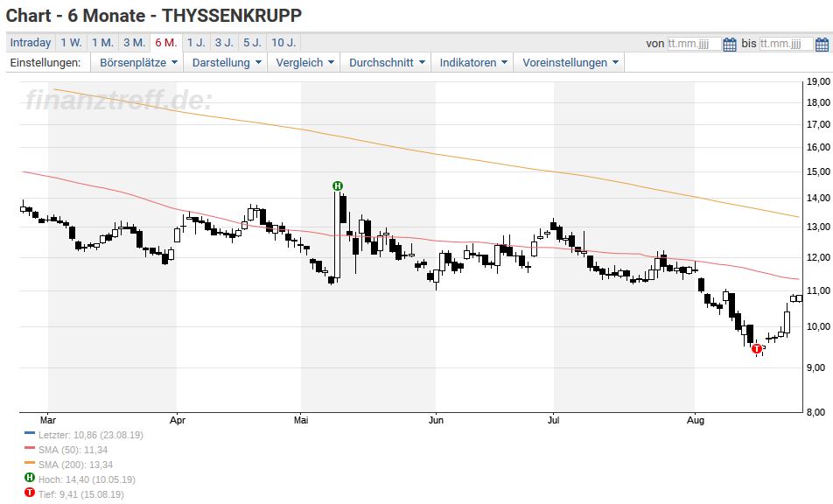Click the green H icon in legend

point(30,478)
